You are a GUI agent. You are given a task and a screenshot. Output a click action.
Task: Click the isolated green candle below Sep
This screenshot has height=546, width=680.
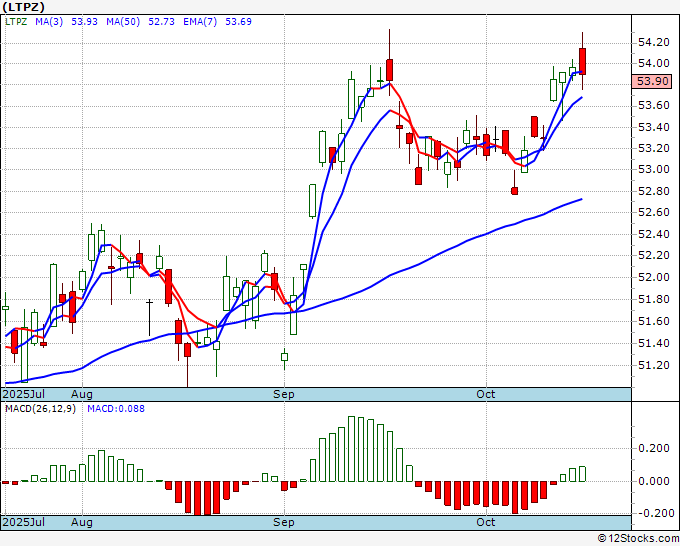click(x=284, y=357)
